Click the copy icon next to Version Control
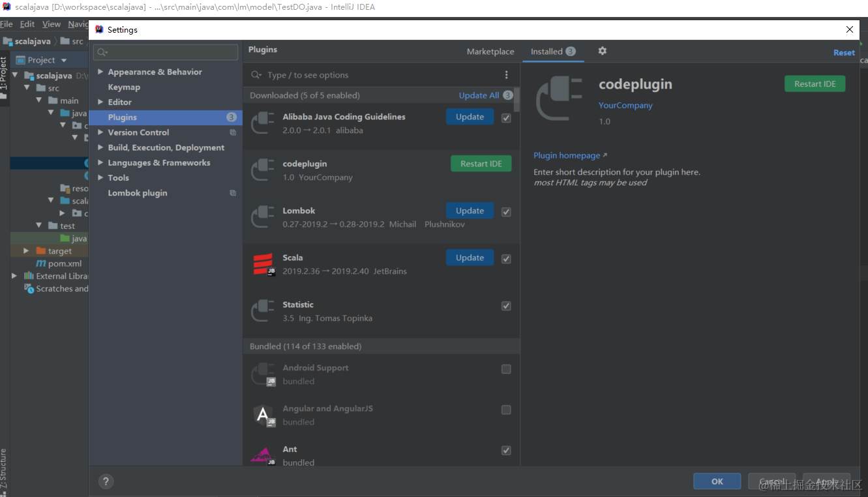The width and height of the screenshot is (868, 497). 233,132
